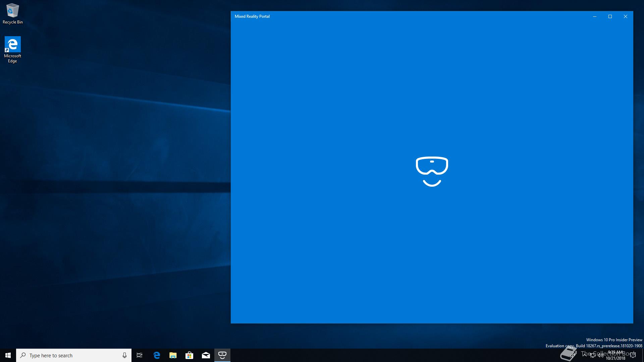Open File Explorer from the taskbar
Screen dimensions: 644x362
point(173,355)
